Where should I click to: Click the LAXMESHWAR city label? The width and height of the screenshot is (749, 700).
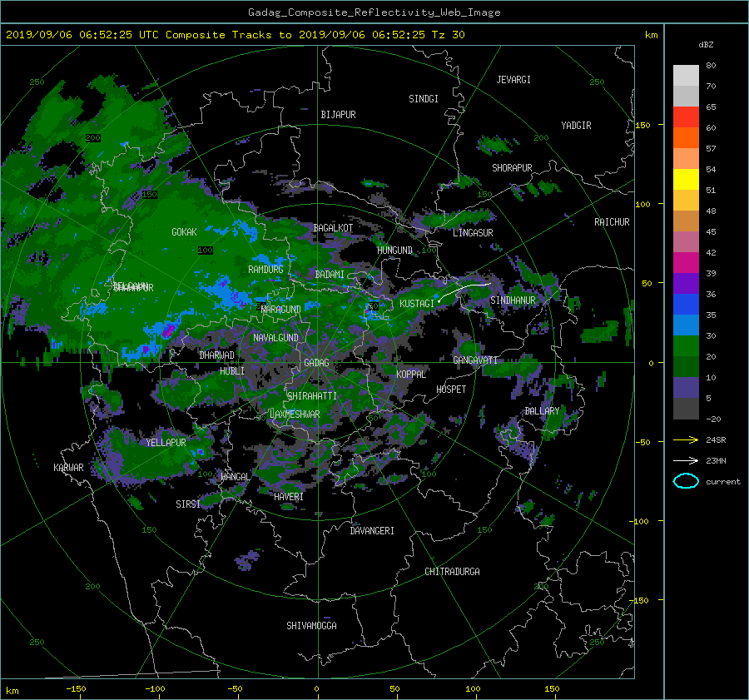[295, 415]
